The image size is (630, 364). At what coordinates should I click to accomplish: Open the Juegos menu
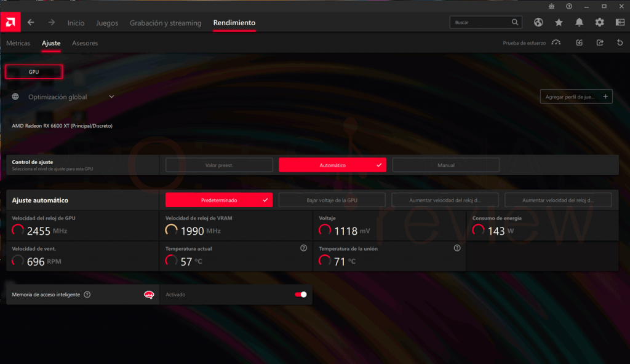107,23
